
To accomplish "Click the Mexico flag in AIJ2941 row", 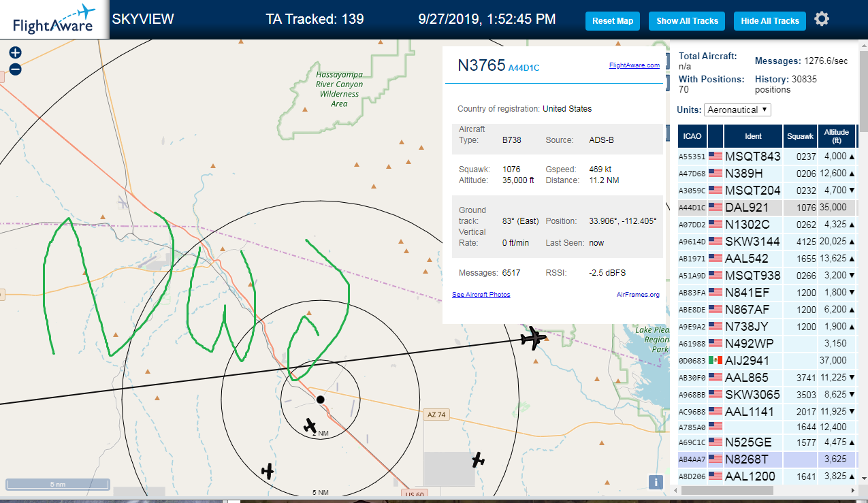I will [x=716, y=360].
